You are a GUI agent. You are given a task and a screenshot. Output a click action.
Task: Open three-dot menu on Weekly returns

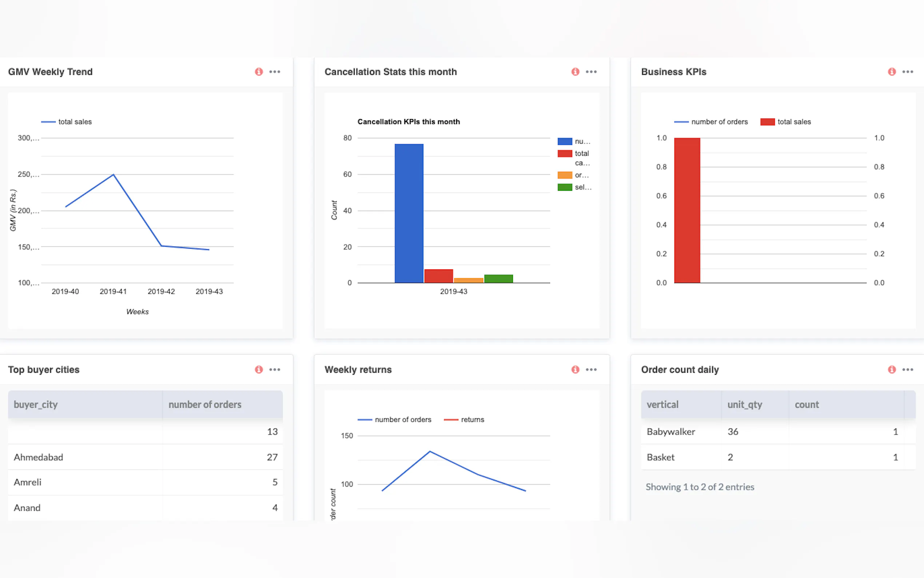coord(591,369)
